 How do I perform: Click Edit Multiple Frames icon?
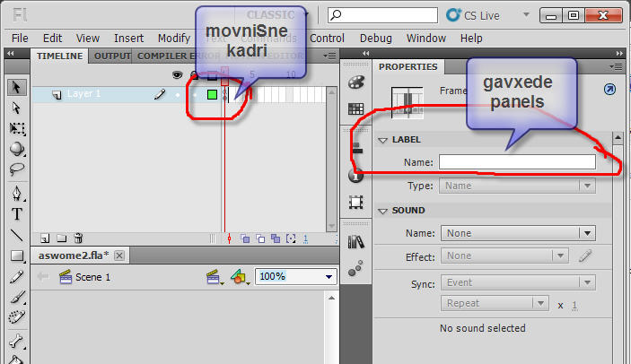pos(276,238)
